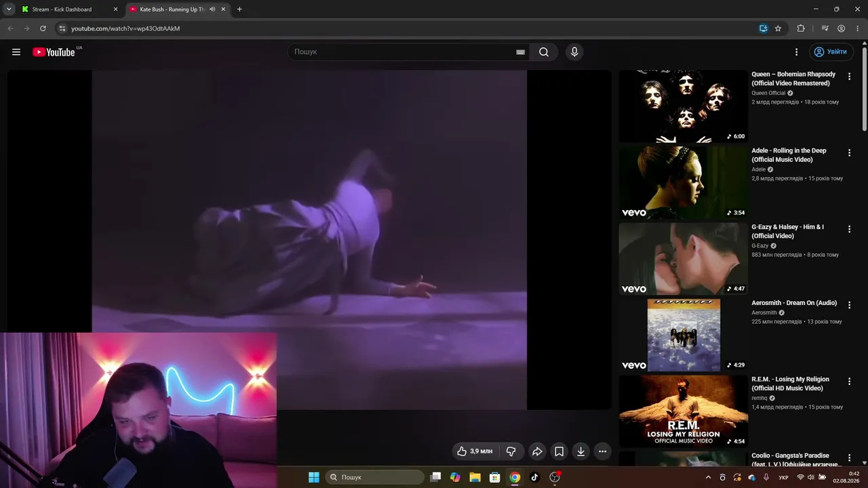Switch keyboard language from УКР
This screenshot has height=488, width=868.
783,477
